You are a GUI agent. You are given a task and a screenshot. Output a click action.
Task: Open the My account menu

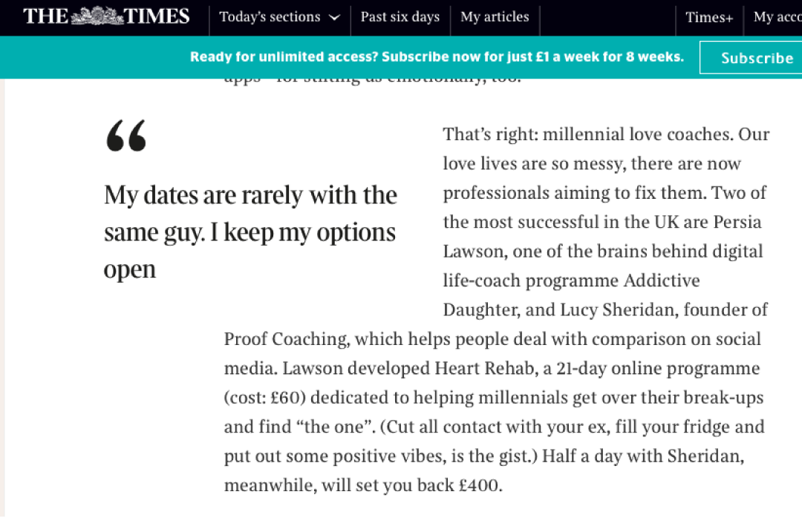pyautogui.click(x=777, y=18)
